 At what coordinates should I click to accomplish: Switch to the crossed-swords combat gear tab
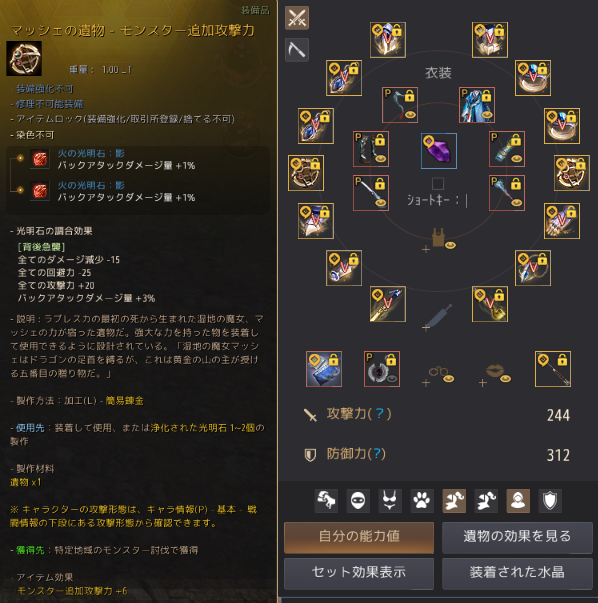click(x=297, y=18)
